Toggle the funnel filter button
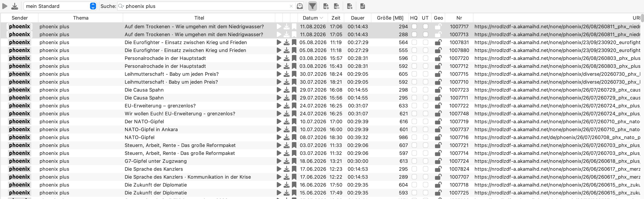Screen dimensions: 644x199 (312, 6)
